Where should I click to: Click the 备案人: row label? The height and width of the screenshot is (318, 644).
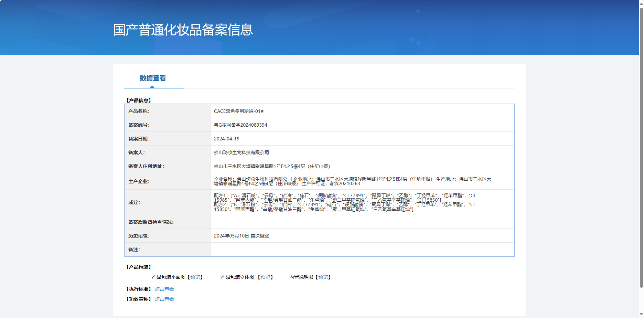coord(137,152)
